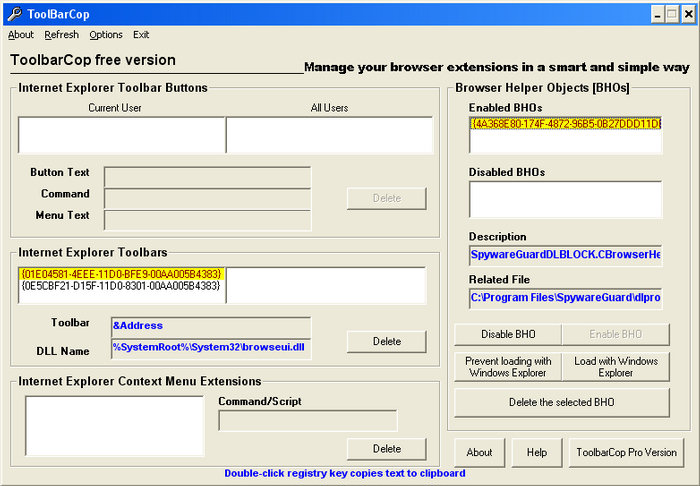This screenshot has width=700, height=486.
Task: Select enabled BHO {4A368E80-174F-4872...}
Action: [x=566, y=124]
